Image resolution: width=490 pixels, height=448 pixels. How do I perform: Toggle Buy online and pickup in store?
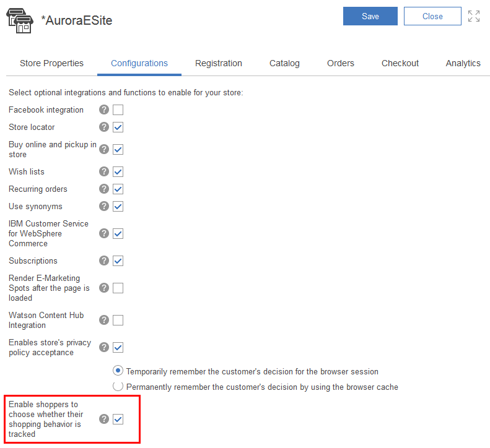point(118,149)
